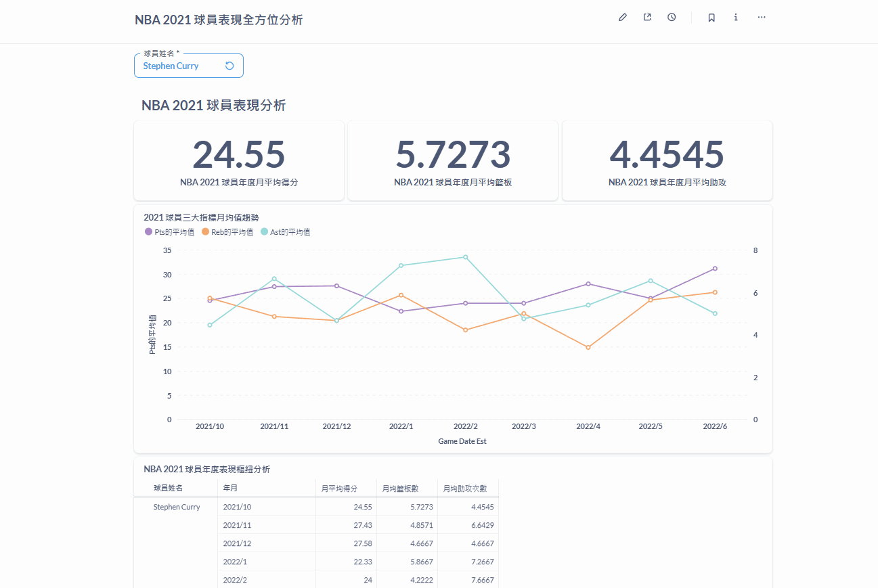Click the clock auto-refresh icon
The width and height of the screenshot is (878, 588).
click(x=672, y=18)
